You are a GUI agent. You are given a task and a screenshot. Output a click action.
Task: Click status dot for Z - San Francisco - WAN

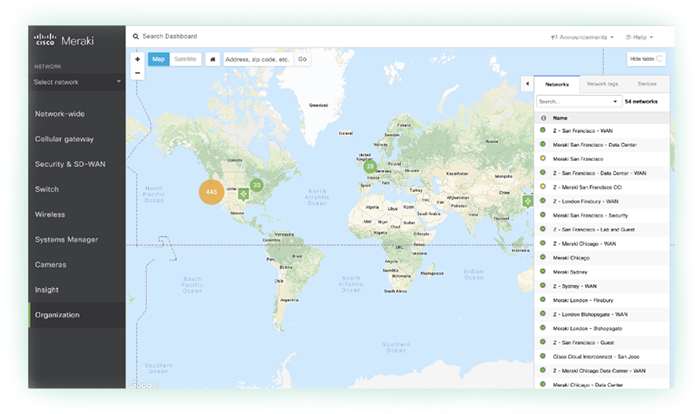pyautogui.click(x=543, y=130)
